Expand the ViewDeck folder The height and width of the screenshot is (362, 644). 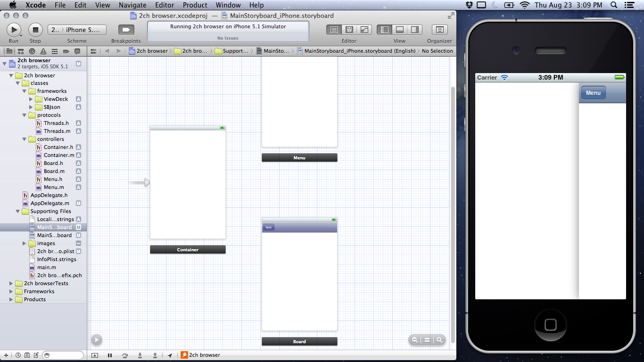pos(31,99)
